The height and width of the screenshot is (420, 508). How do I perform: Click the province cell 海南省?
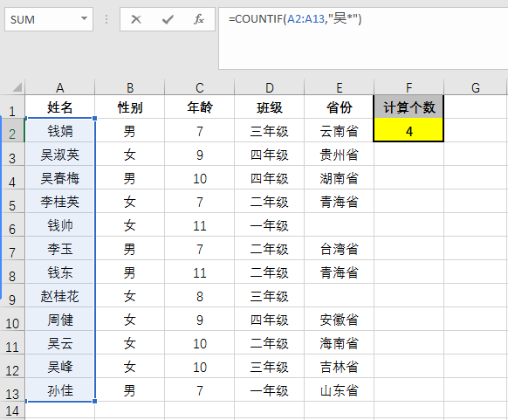pyautogui.click(x=339, y=343)
